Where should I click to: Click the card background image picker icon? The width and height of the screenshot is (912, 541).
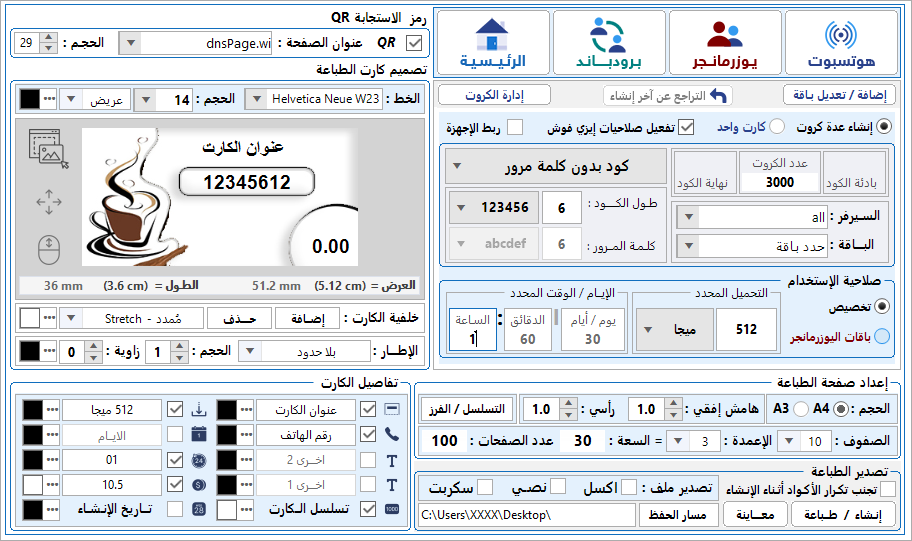[48, 149]
